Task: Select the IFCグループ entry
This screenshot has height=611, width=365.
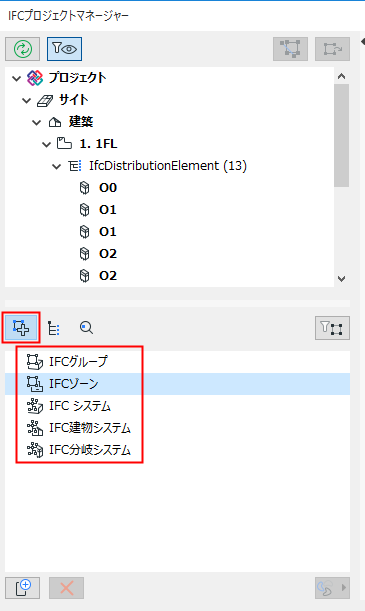Action: tap(177, 362)
